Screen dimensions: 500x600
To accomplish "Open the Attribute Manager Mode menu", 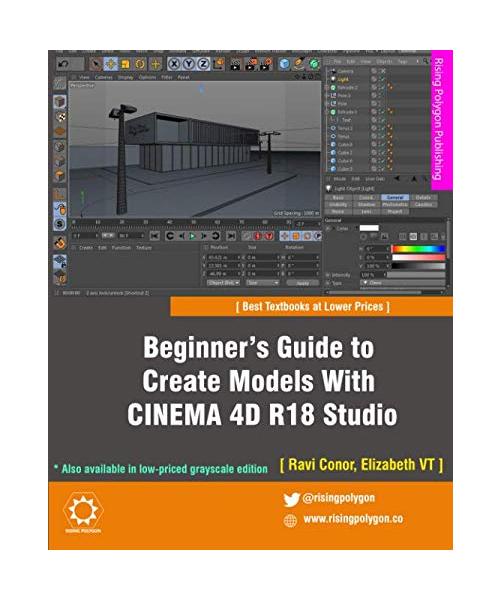I will pyautogui.click(x=340, y=179).
